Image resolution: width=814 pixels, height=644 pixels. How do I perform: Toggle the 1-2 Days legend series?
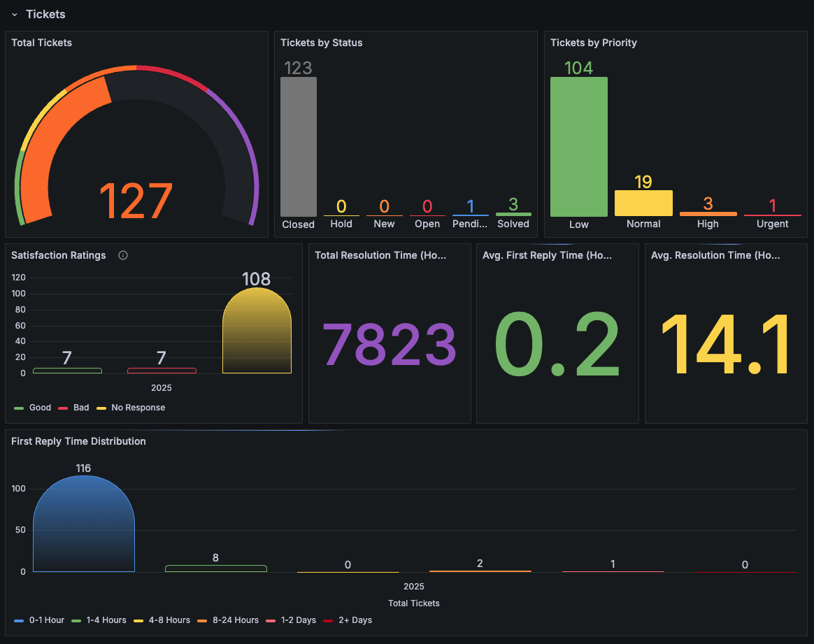[298, 620]
